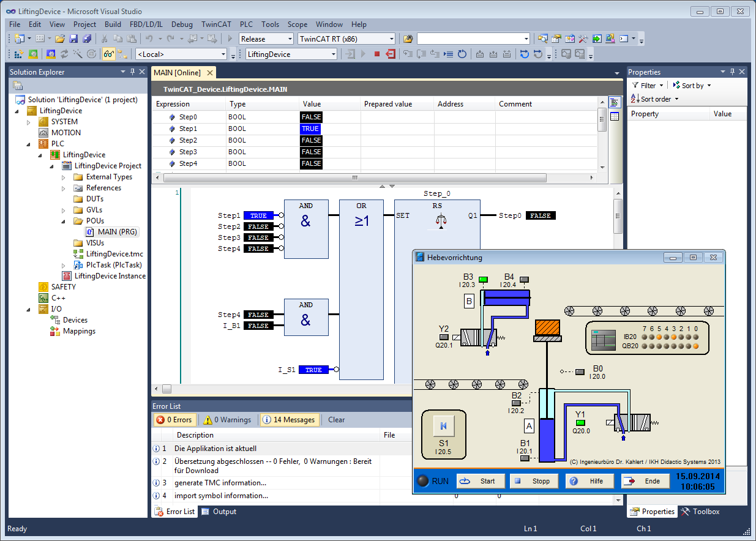The width and height of the screenshot is (756, 541).
Task: Select the LiftingDevice.tmc file
Action: pos(114,254)
